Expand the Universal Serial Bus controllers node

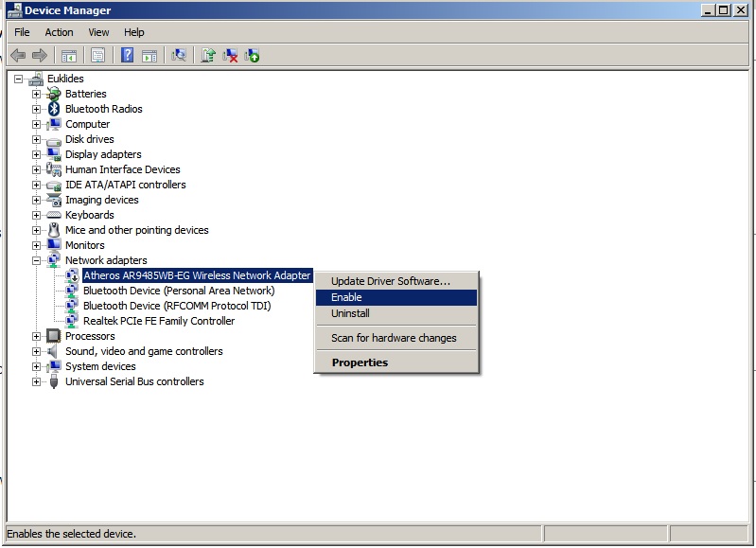[36, 381]
